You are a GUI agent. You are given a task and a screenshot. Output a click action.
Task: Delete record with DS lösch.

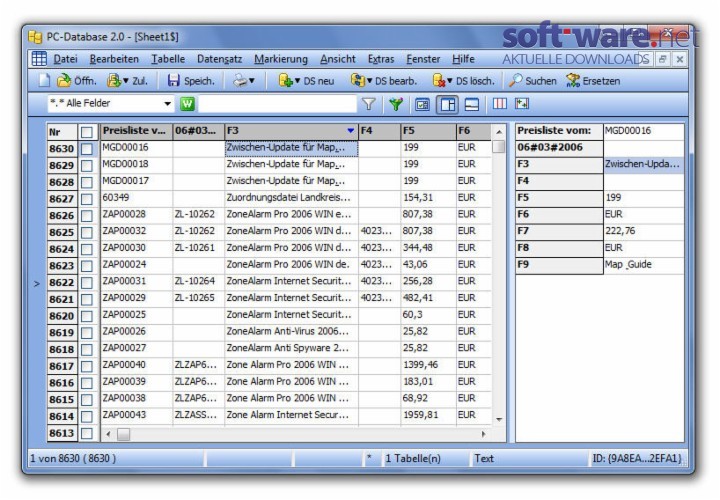pyautogui.click(x=464, y=81)
